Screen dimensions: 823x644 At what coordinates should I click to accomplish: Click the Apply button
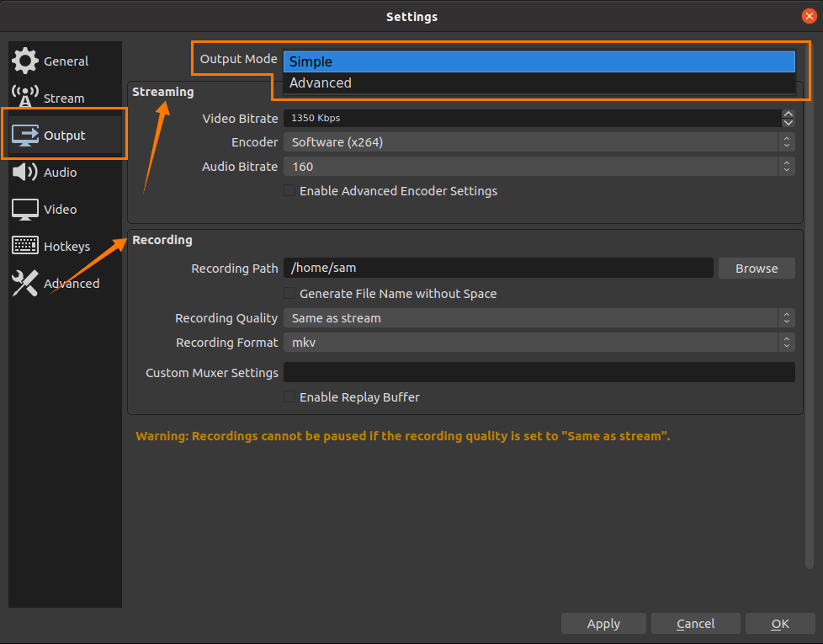[x=603, y=624]
